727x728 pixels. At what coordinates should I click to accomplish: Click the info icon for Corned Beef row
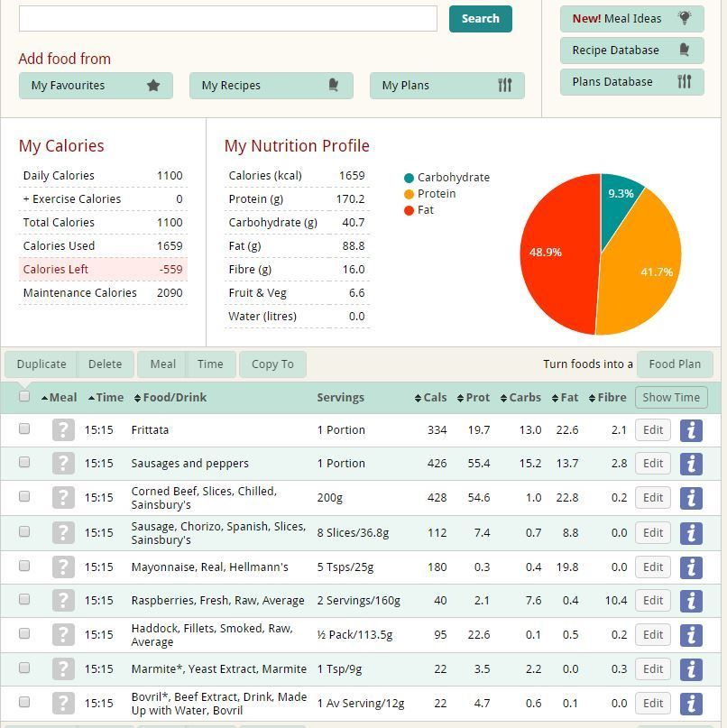point(691,498)
